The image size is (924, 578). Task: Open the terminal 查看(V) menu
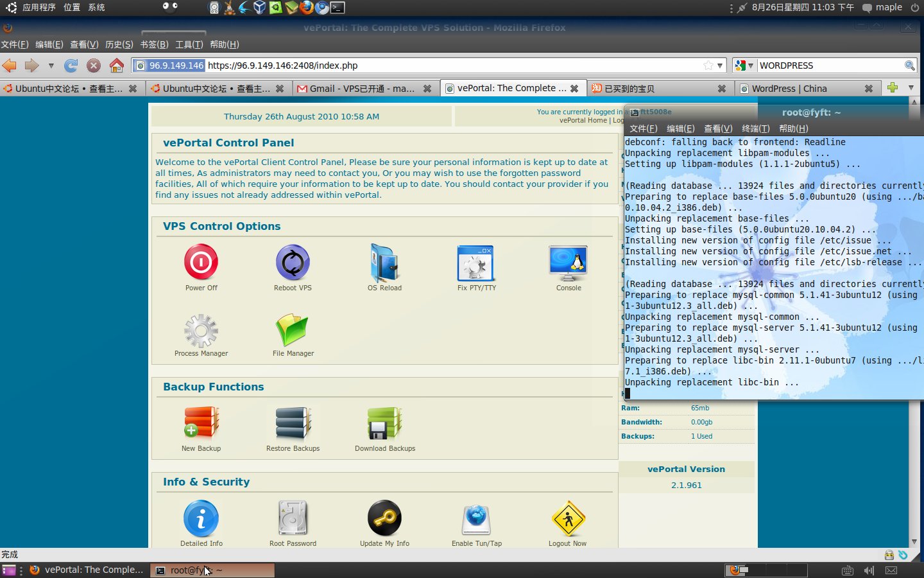click(x=718, y=128)
